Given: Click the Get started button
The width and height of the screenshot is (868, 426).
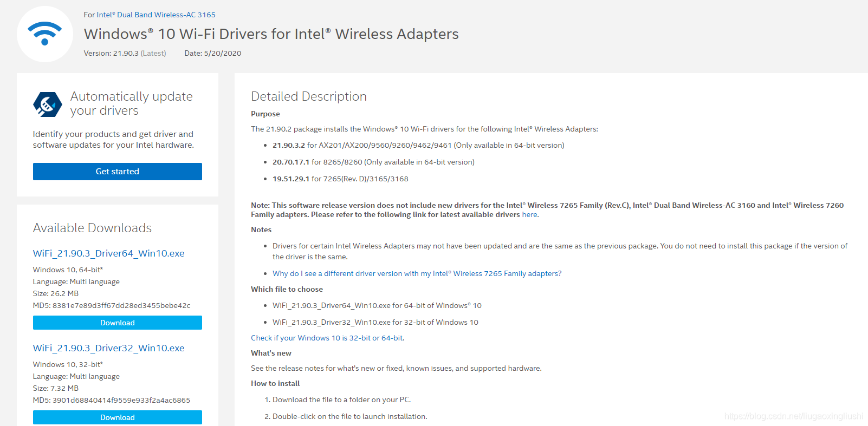Looking at the screenshot, I should point(118,172).
